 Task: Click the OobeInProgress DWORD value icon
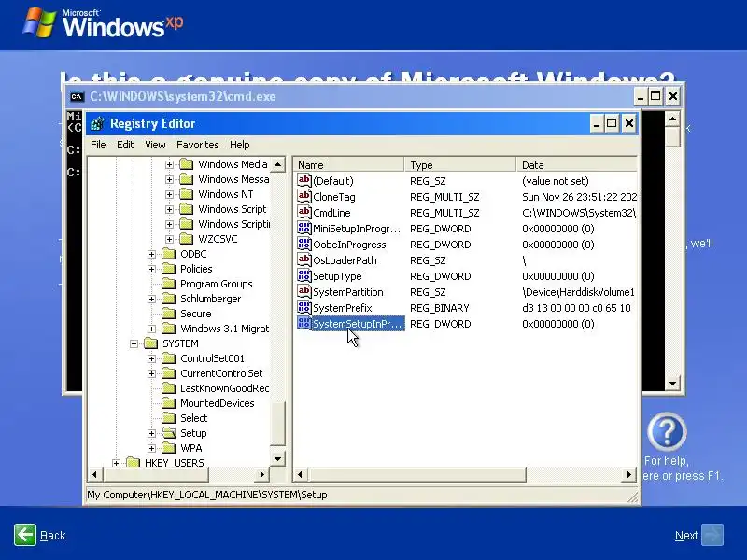coord(304,244)
